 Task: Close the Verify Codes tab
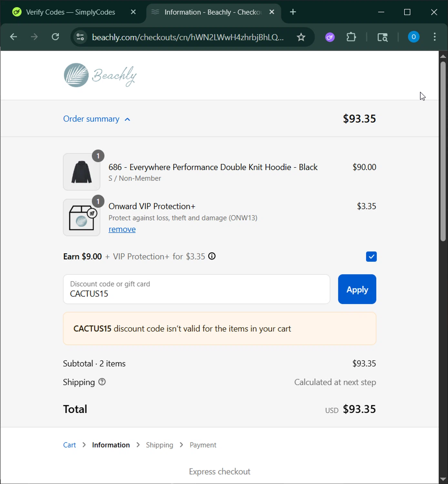(133, 12)
